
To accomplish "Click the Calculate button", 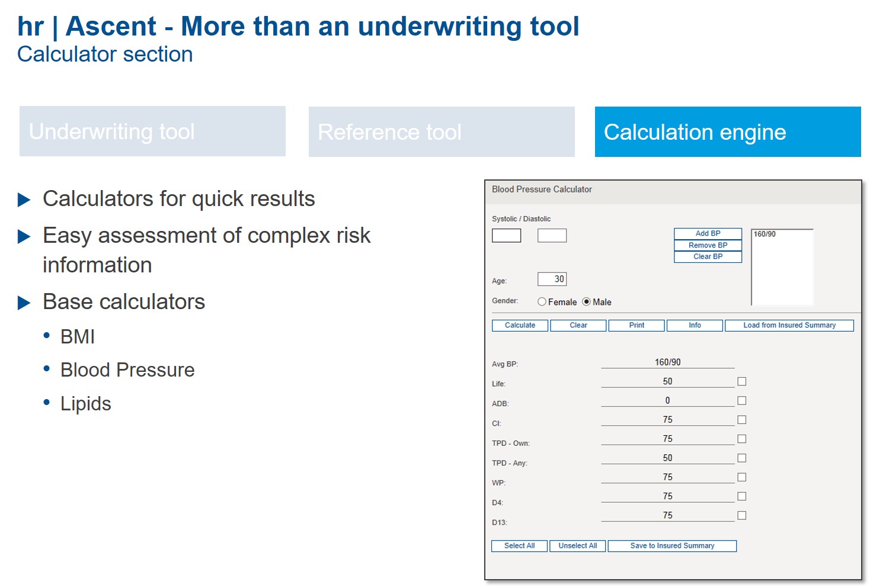I will click(x=520, y=325).
